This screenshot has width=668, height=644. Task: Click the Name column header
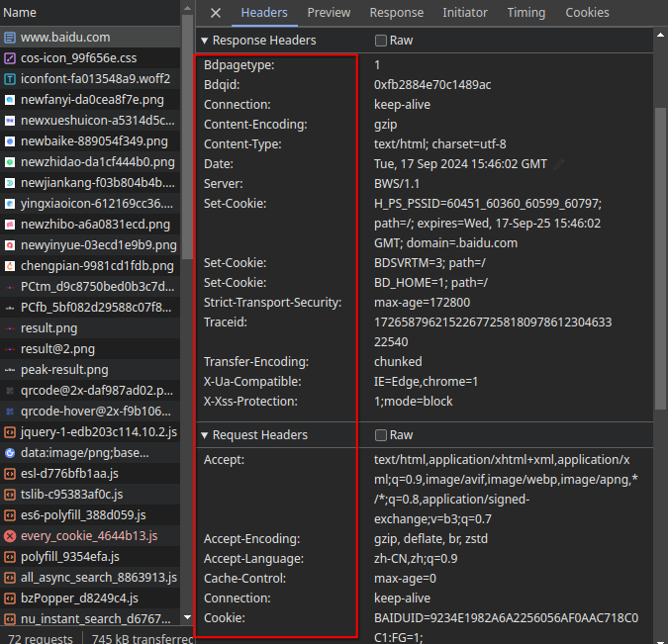(90, 13)
